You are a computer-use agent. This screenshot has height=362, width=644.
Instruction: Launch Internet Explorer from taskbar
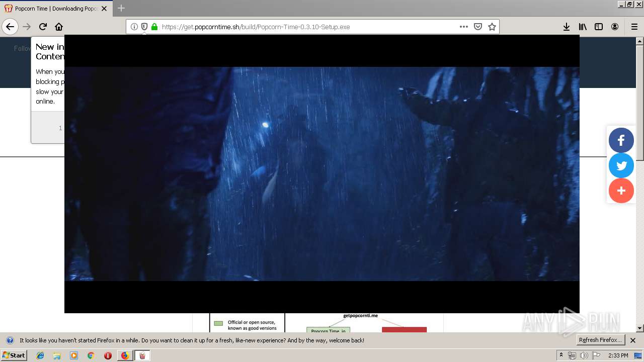click(x=40, y=355)
